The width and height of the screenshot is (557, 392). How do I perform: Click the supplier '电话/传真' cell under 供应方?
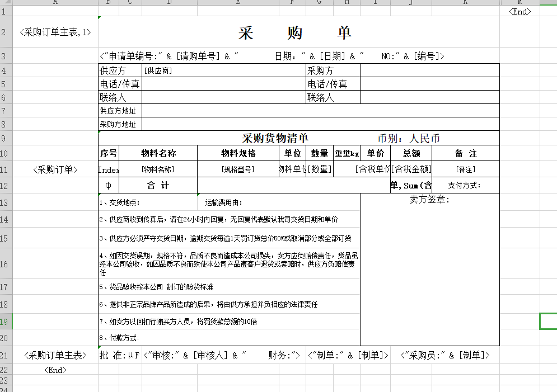tap(120, 84)
